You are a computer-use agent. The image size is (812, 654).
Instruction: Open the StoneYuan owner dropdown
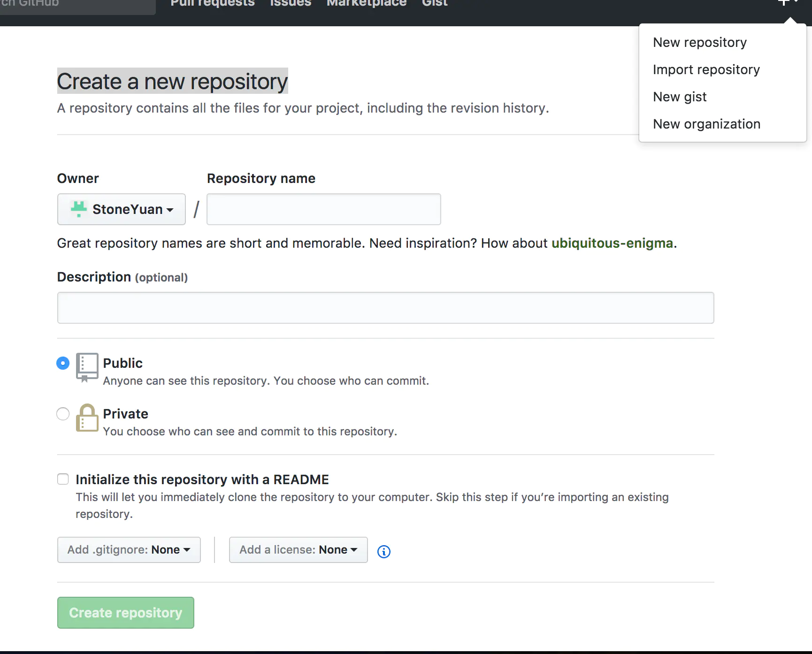point(122,209)
